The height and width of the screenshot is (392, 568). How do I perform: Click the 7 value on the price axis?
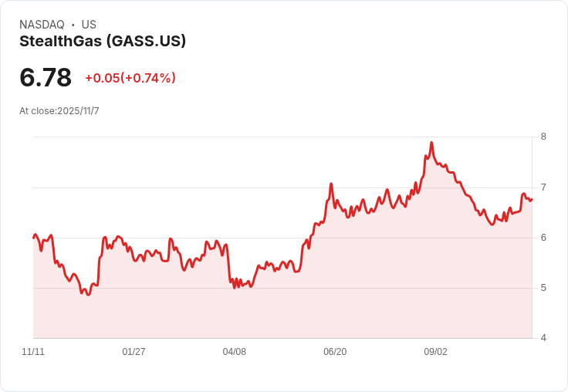click(543, 188)
